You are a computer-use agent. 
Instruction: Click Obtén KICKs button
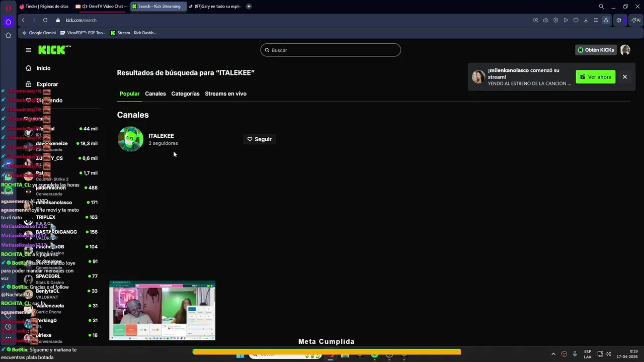coord(596,50)
